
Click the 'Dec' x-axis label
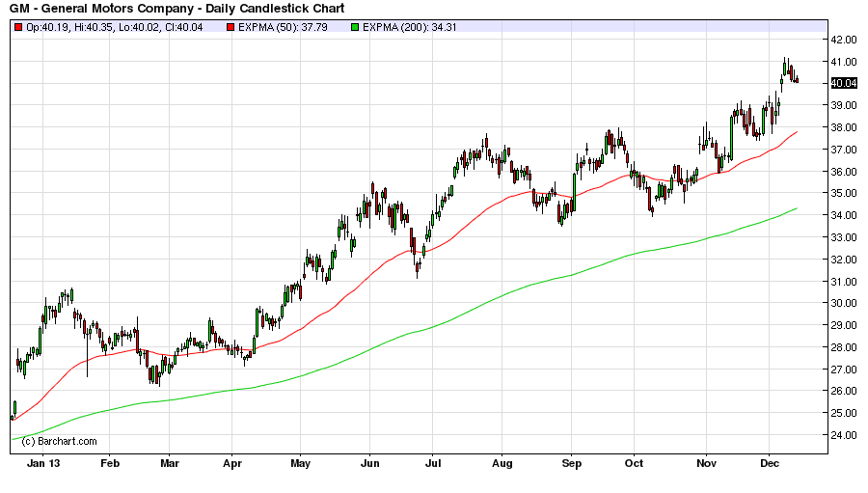[770, 463]
